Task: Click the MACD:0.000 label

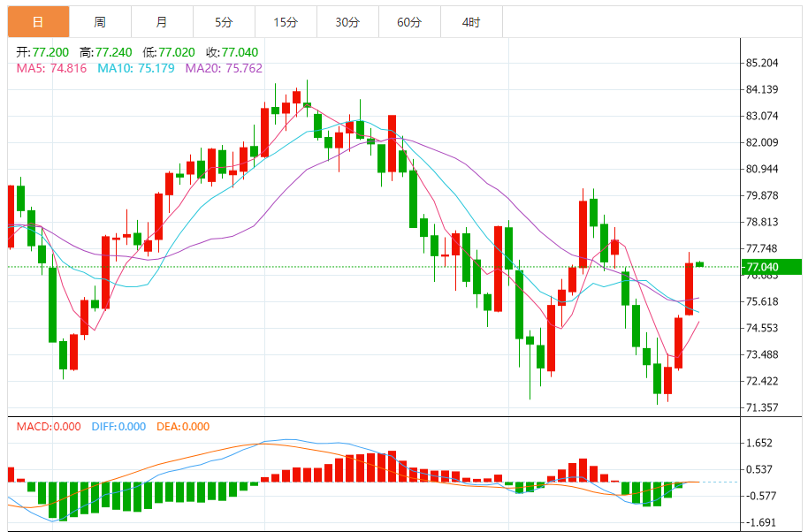Action: pos(49,427)
